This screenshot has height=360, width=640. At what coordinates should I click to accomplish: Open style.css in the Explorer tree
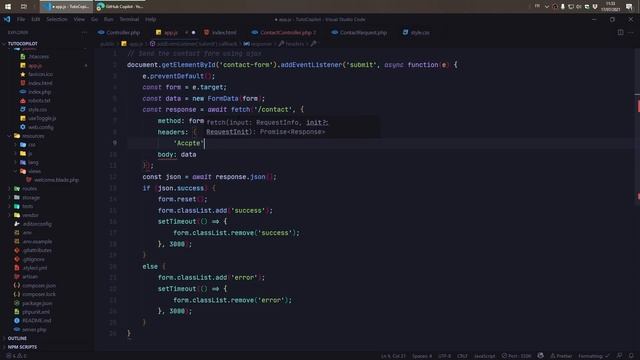click(37, 109)
